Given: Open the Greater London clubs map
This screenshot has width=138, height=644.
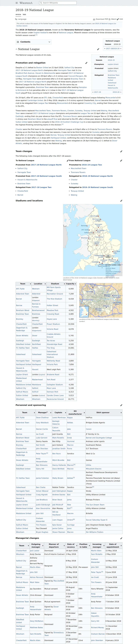Looking at the screenshot, I should pos(101,300).
